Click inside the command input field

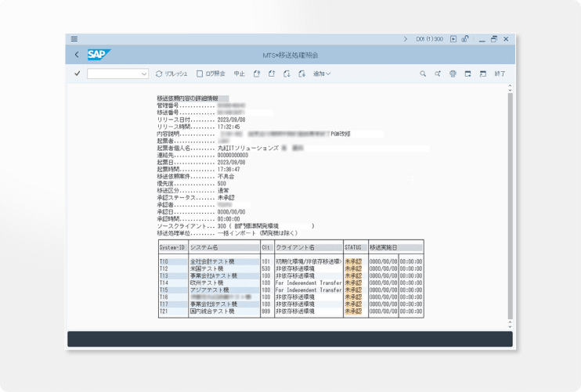click(114, 74)
